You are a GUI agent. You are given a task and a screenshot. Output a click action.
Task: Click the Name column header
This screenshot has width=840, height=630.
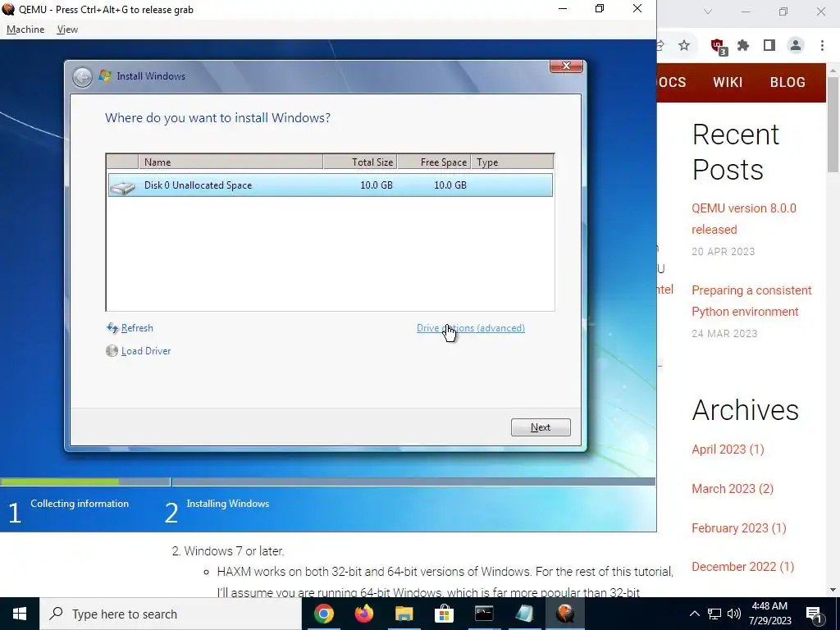231,162
